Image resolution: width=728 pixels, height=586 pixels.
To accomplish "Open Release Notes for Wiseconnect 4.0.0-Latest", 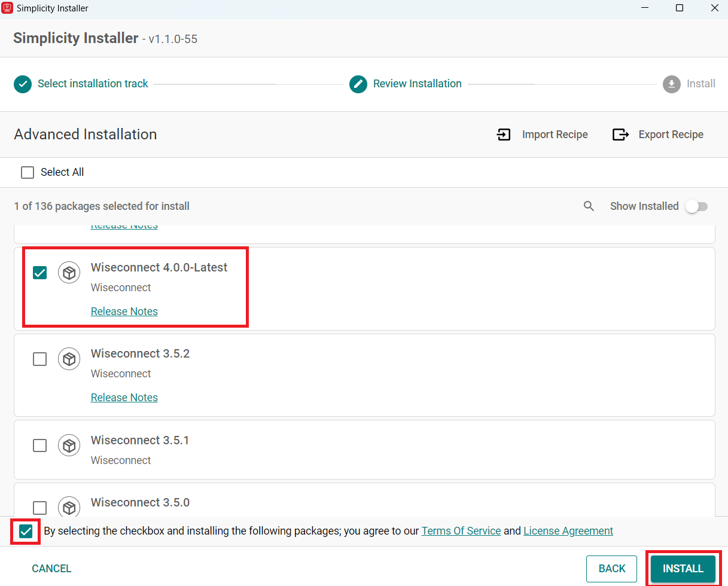I will 124,311.
